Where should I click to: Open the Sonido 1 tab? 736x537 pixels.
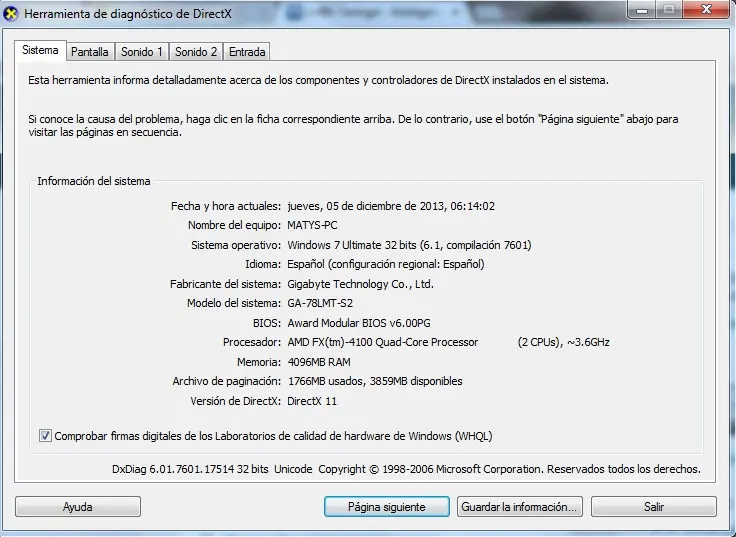click(x=142, y=52)
